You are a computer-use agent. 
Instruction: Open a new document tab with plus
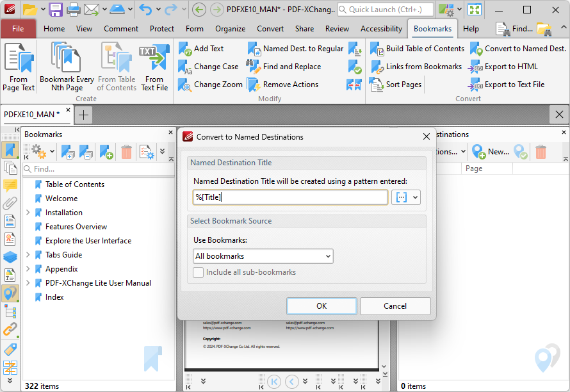pyautogui.click(x=84, y=115)
